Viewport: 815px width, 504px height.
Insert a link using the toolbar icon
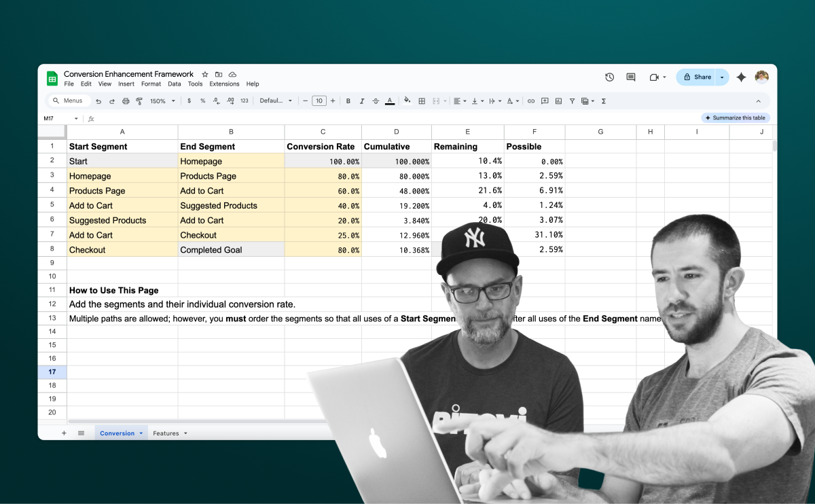click(x=531, y=101)
